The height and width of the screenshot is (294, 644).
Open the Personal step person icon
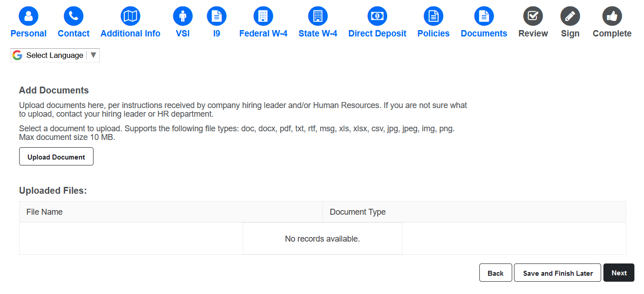(x=28, y=16)
